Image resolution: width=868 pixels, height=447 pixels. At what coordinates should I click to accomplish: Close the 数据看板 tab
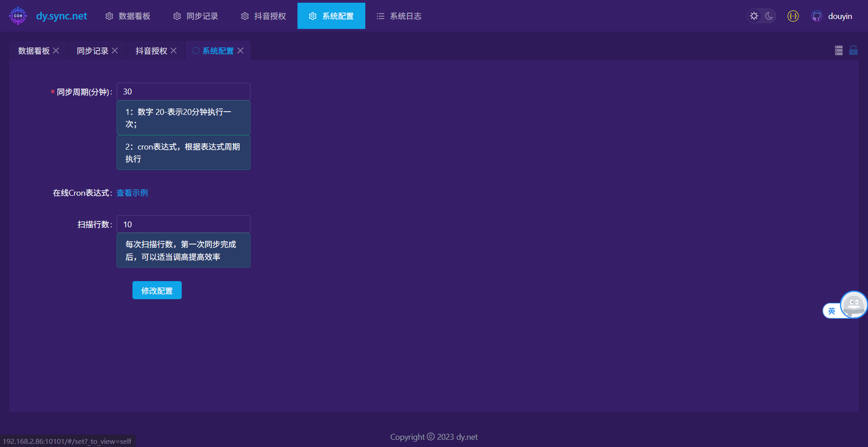point(56,51)
